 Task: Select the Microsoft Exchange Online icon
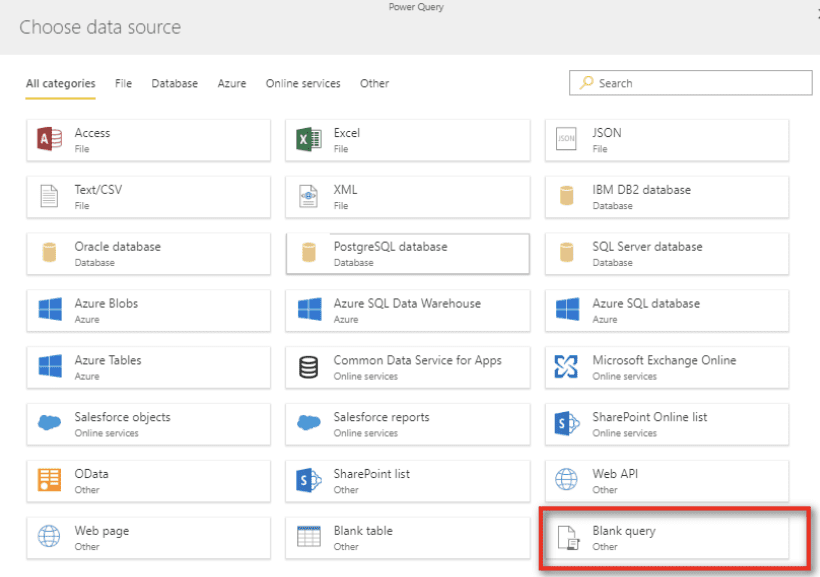click(x=566, y=367)
